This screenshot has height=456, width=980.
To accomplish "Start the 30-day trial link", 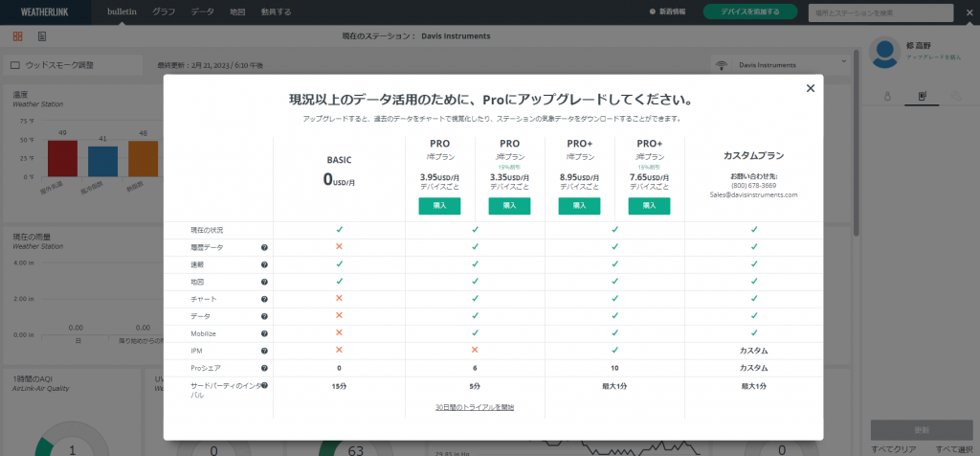I will (x=475, y=407).
